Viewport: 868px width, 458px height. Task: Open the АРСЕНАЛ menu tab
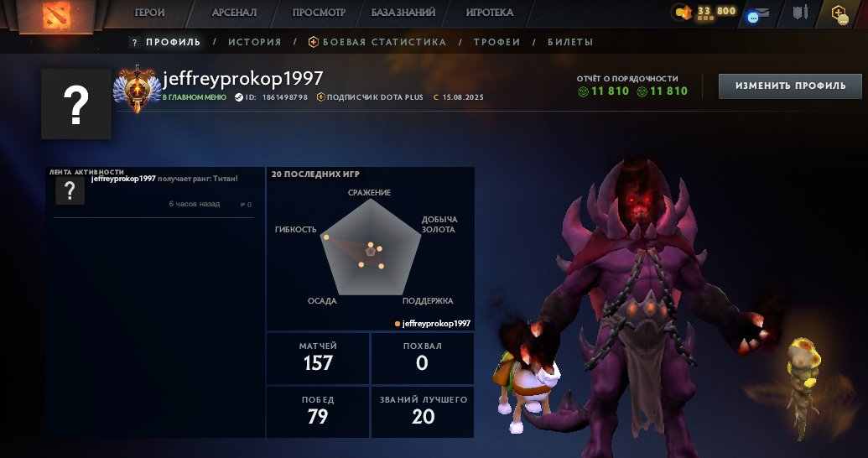tap(234, 13)
